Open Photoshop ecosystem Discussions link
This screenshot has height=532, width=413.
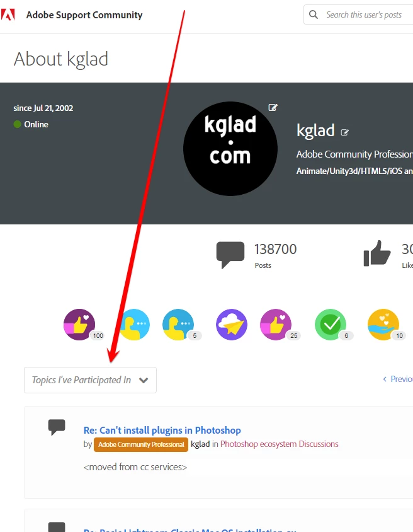[279, 444]
